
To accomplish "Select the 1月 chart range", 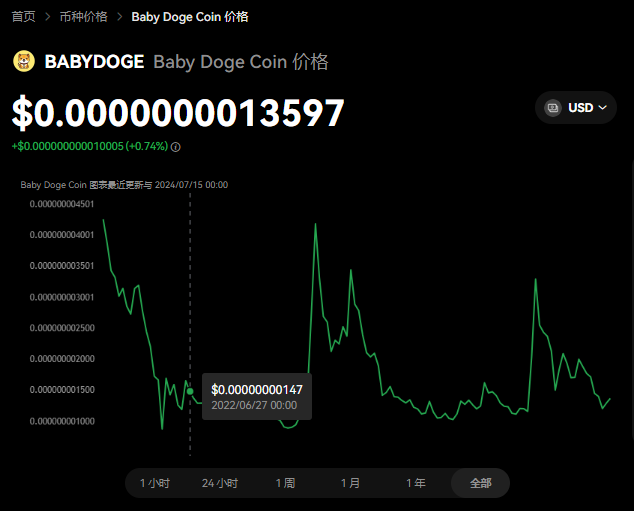I will coord(350,483).
